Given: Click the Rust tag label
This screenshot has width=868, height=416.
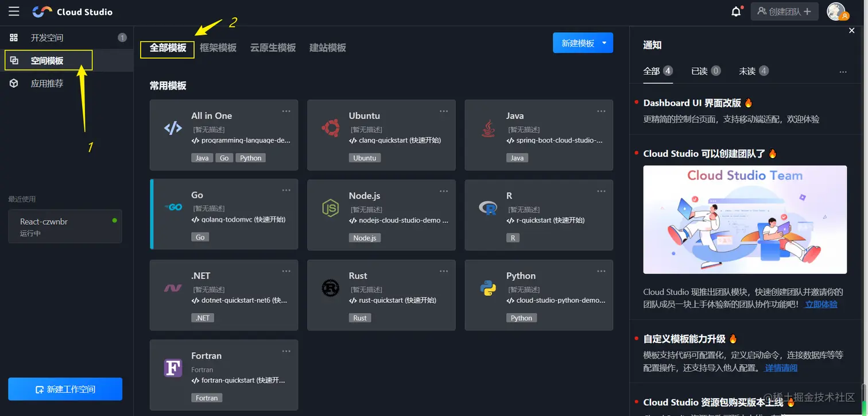Looking at the screenshot, I should 360,318.
